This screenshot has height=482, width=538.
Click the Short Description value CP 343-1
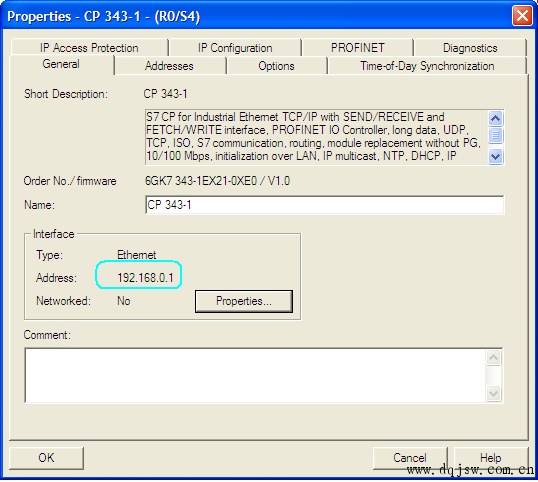(x=165, y=94)
